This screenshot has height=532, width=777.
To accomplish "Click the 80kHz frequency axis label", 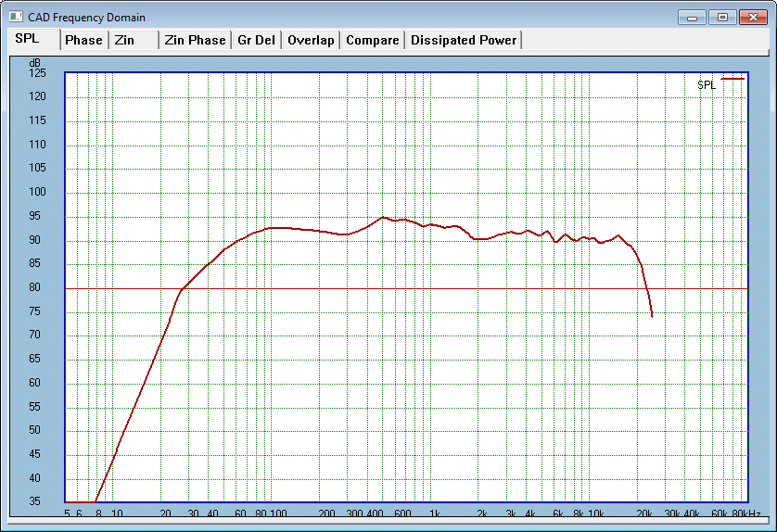I will [745, 513].
